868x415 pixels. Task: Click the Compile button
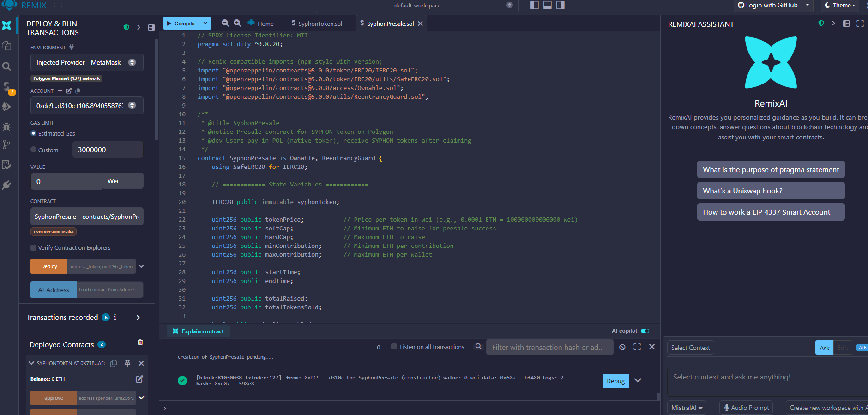[x=181, y=23]
